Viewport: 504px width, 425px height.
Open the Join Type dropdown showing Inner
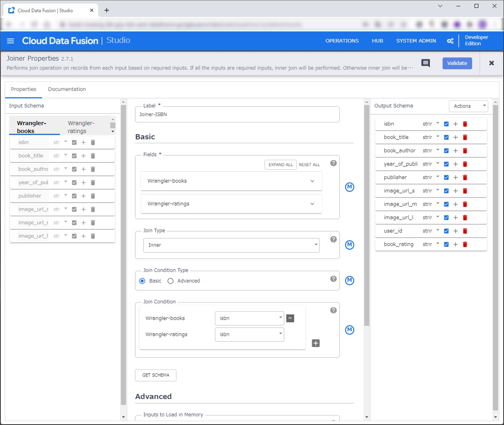pyautogui.click(x=231, y=245)
